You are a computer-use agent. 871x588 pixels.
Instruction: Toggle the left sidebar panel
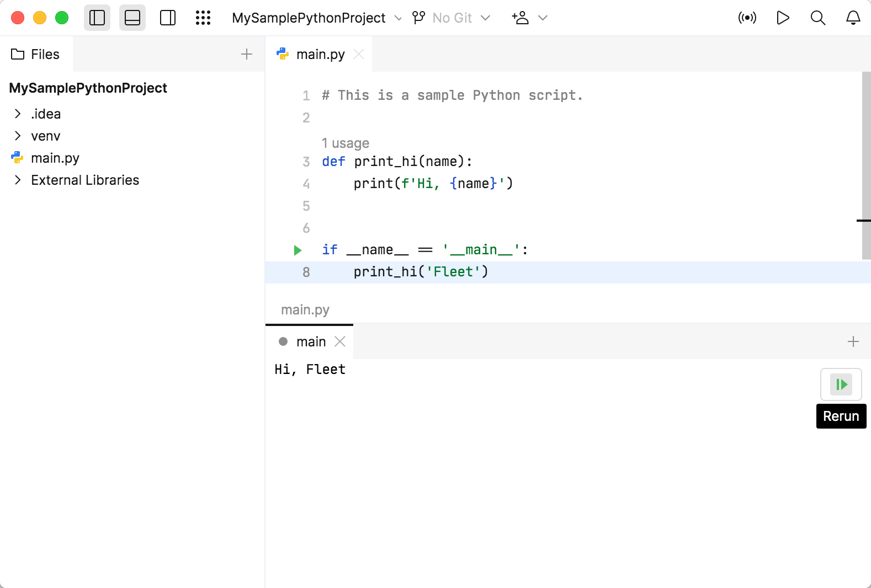[x=97, y=18]
